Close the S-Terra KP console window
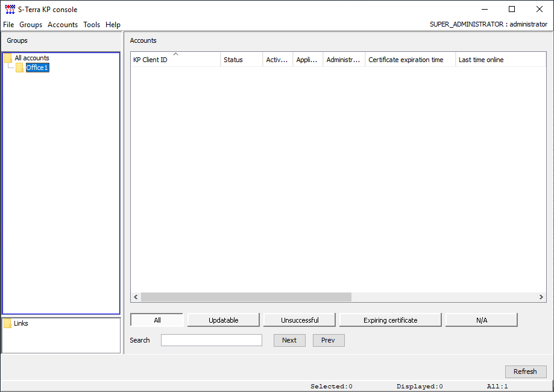This screenshot has width=554, height=392. (x=539, y=9)
